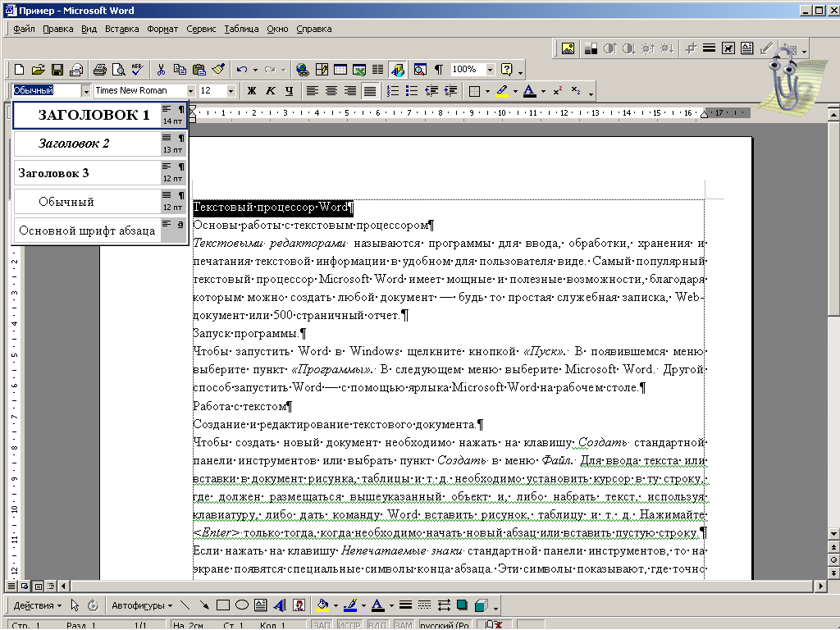Open the Автофигуры shapes menu
This screenshot has width=840, height=630.
click(142, 606)
